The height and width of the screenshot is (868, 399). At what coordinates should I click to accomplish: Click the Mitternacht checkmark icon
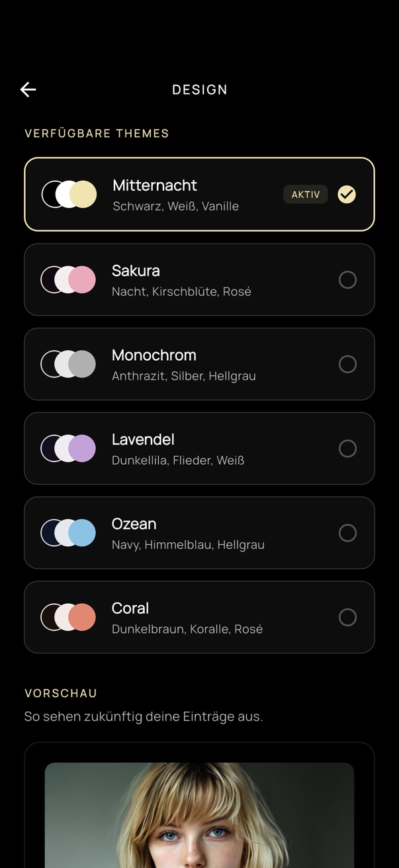coord(347,194)
